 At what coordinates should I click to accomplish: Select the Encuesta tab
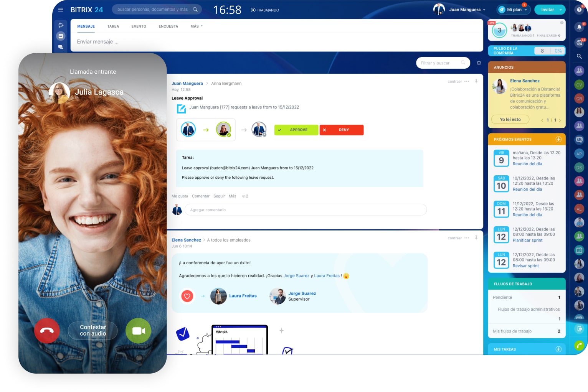coord(168,26)
